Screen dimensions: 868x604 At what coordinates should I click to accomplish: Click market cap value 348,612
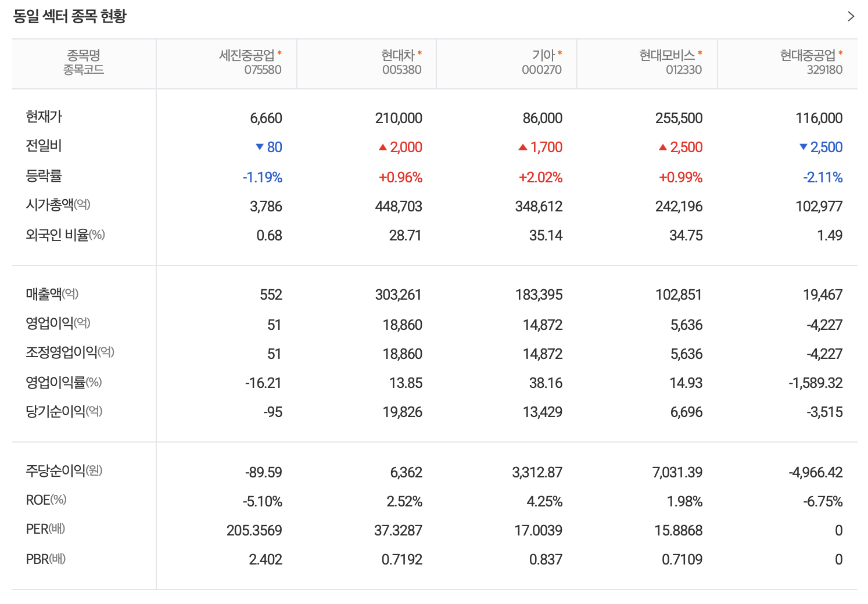pos(539,206)
